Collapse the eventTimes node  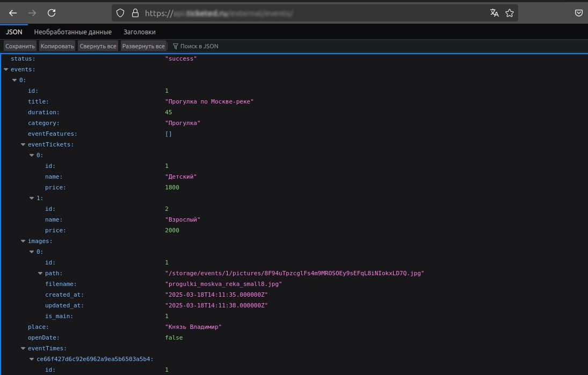[x=23, y=348]
